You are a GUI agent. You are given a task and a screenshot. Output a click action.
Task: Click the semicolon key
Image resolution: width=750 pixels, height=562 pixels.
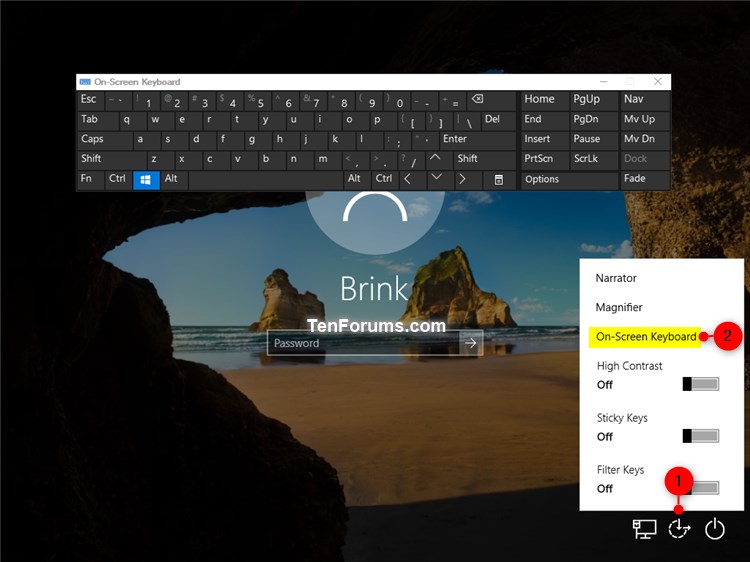coord(397,141)
